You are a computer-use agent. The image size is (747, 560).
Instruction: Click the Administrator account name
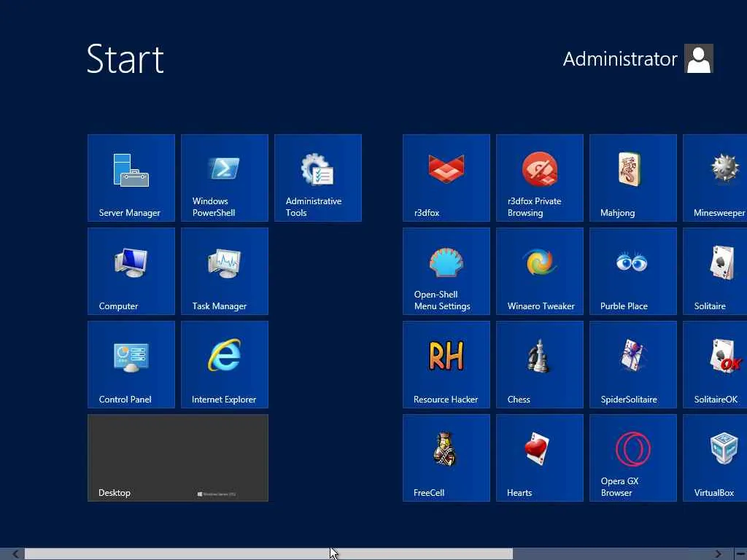click(x=620, y=59)
